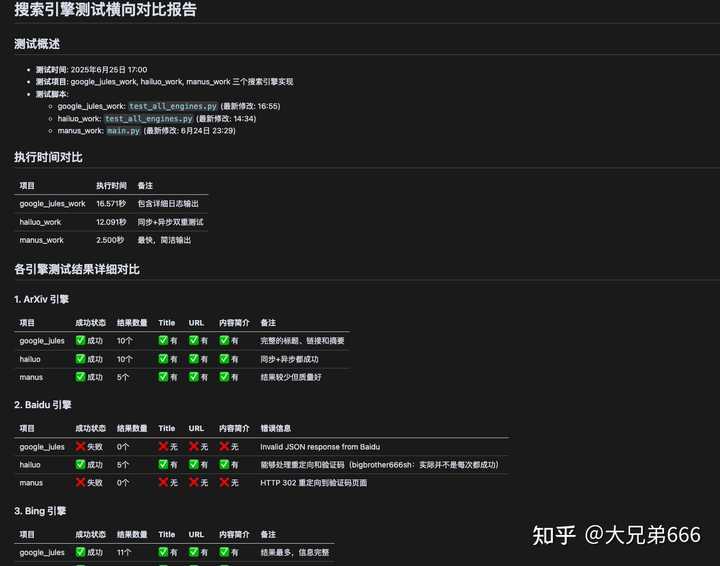Click google_jules_work in the execution time table
Image resolution: width=720 pixels, height=566 pixels.
coord(52,203)
